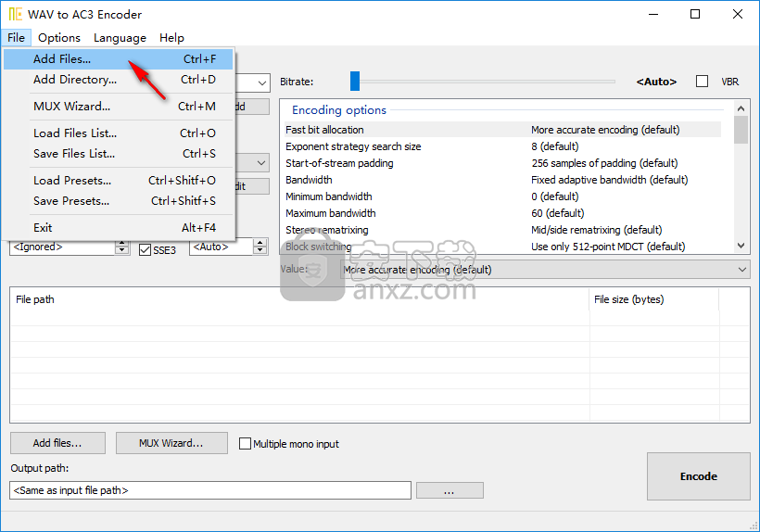Click the File path column header
760x532 pixels.
click(x=299, y=299)
